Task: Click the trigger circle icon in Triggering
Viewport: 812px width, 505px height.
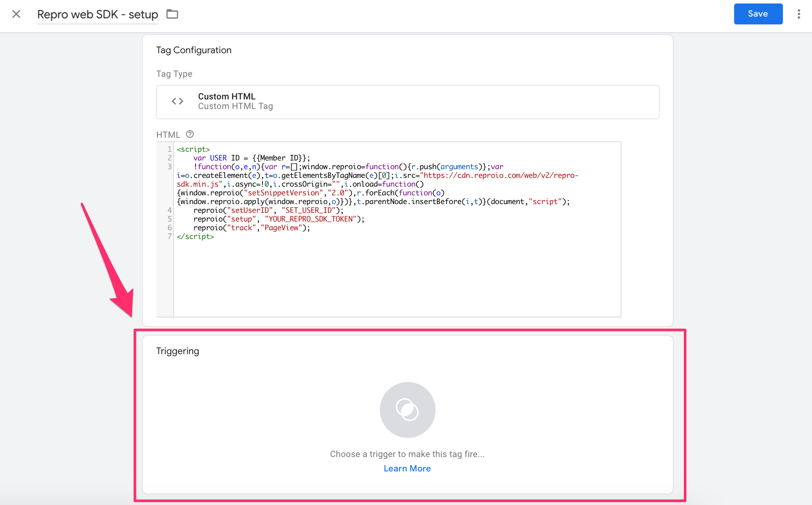Action: click(x=407, y=410)
